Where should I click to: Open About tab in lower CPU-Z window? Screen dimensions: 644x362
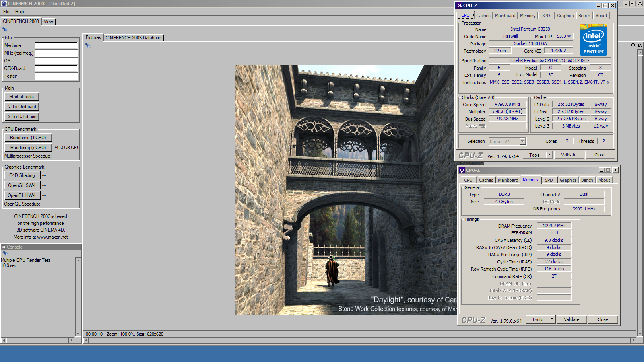(x=604, y=180)
